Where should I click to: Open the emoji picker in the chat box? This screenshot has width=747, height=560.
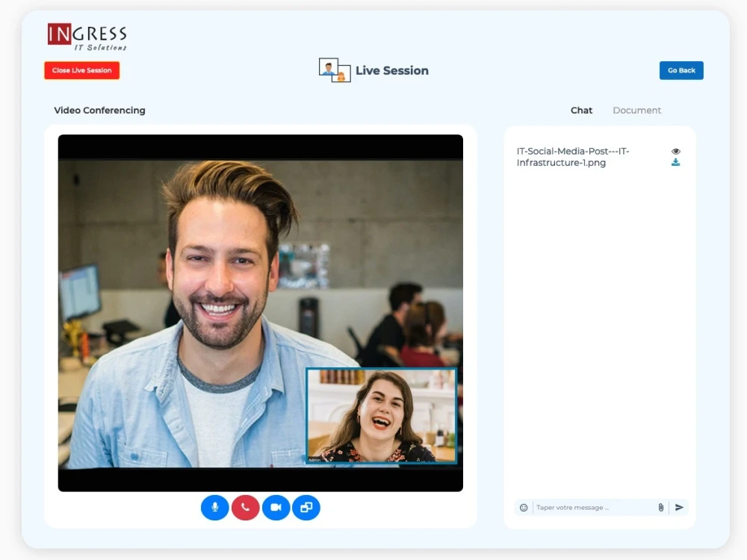click(524, 508)
